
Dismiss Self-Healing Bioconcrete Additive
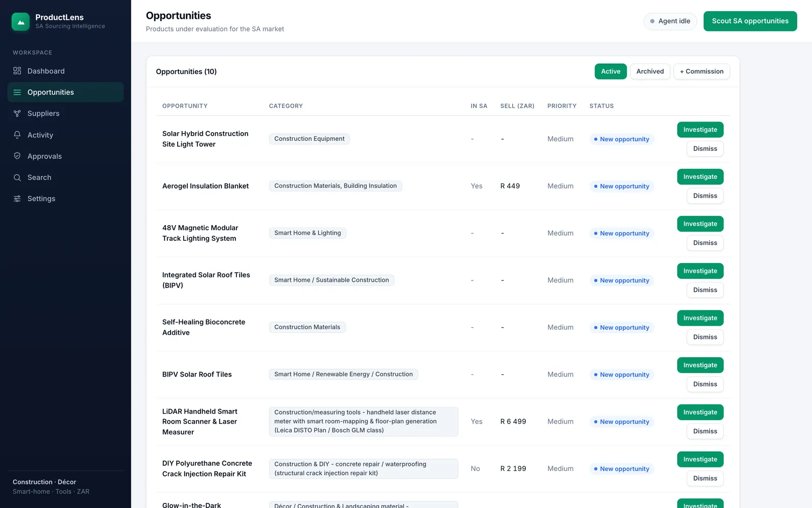click(x=705, y=337)
